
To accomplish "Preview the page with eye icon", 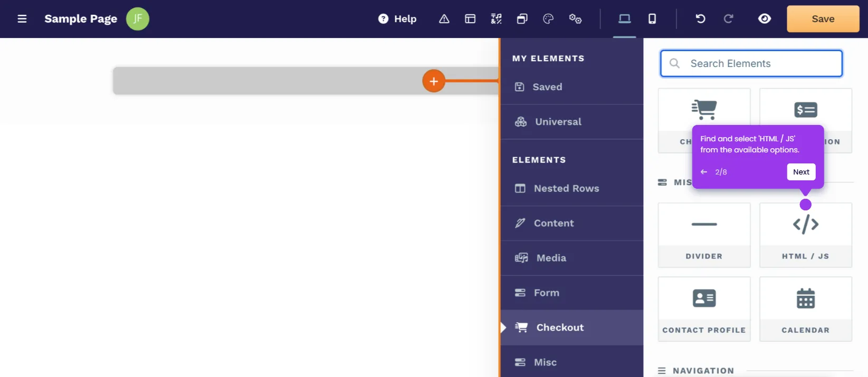I will click(765, 19).
